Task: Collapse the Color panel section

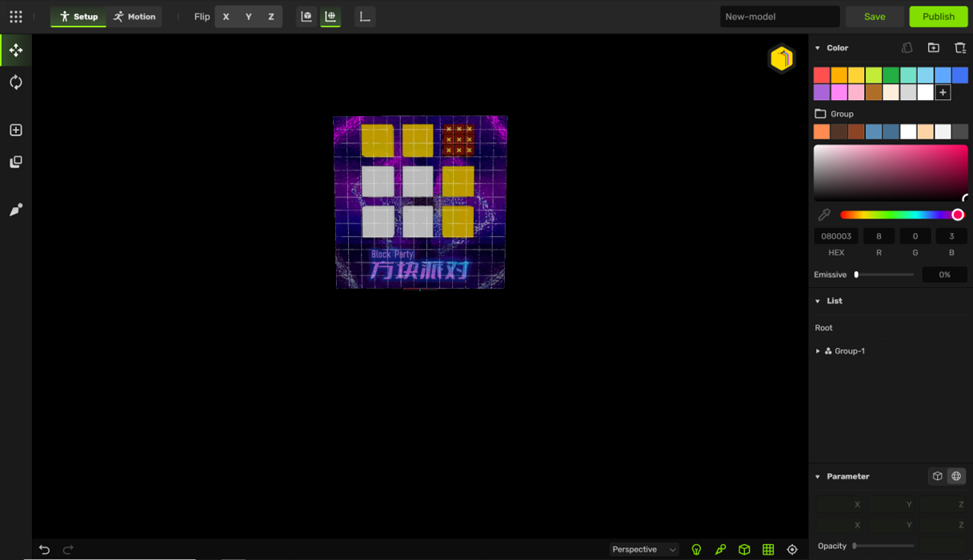Action: pos(818,48)
